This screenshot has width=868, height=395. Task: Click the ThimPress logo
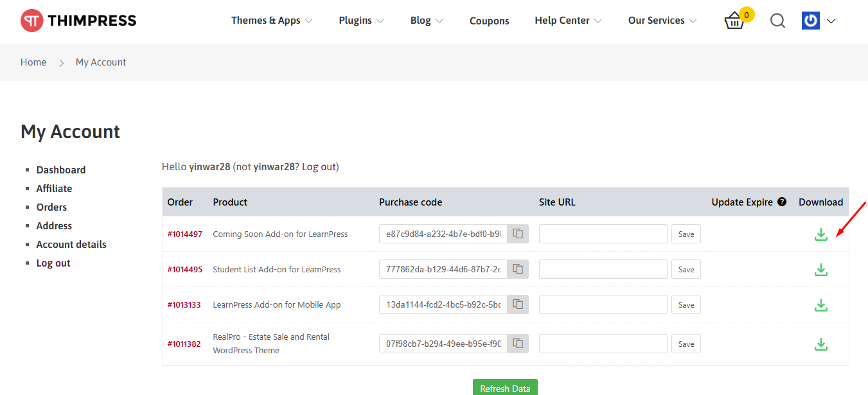[78, 21]
